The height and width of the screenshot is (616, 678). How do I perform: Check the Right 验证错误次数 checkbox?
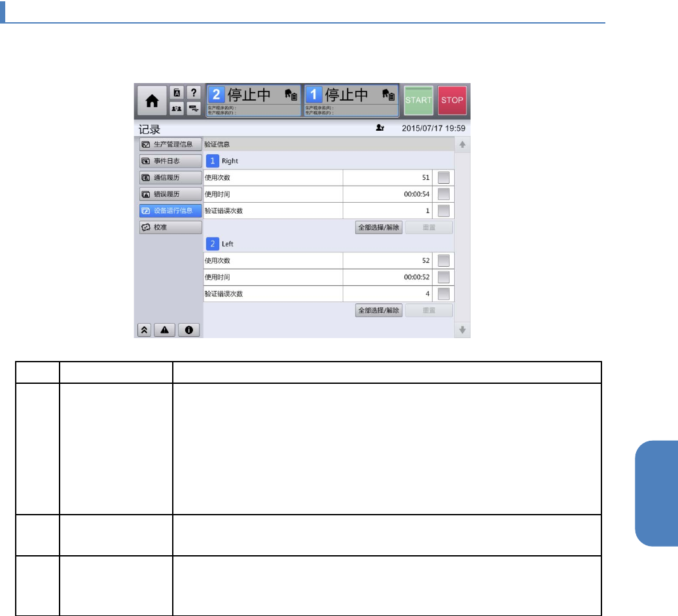(x=443, y=211)
